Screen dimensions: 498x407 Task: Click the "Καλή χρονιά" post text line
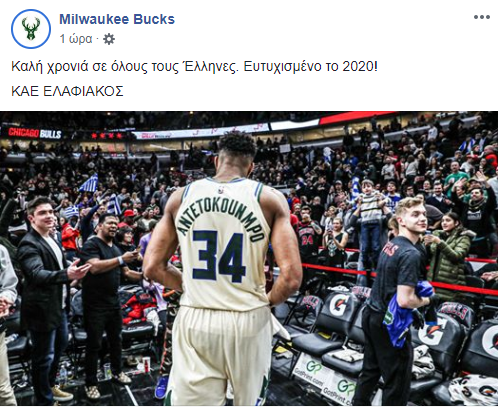coord(194,67)
